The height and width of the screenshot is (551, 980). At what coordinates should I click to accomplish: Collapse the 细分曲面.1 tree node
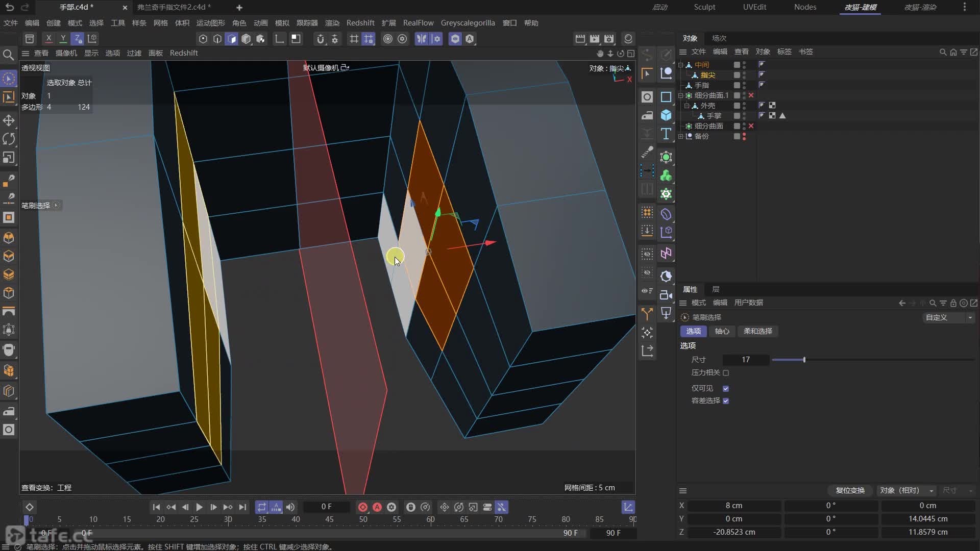(x=680, y=95)
